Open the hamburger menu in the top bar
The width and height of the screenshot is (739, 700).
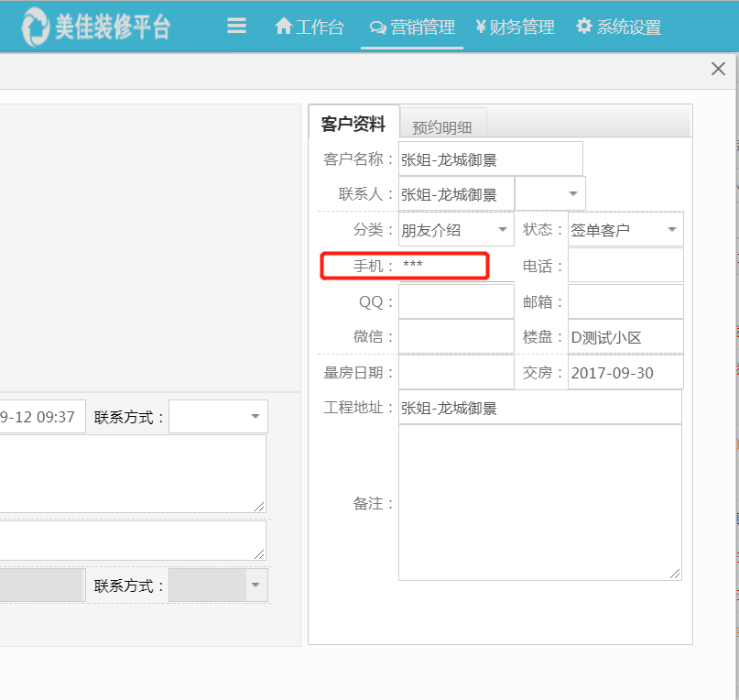click(x=236, y=27)
